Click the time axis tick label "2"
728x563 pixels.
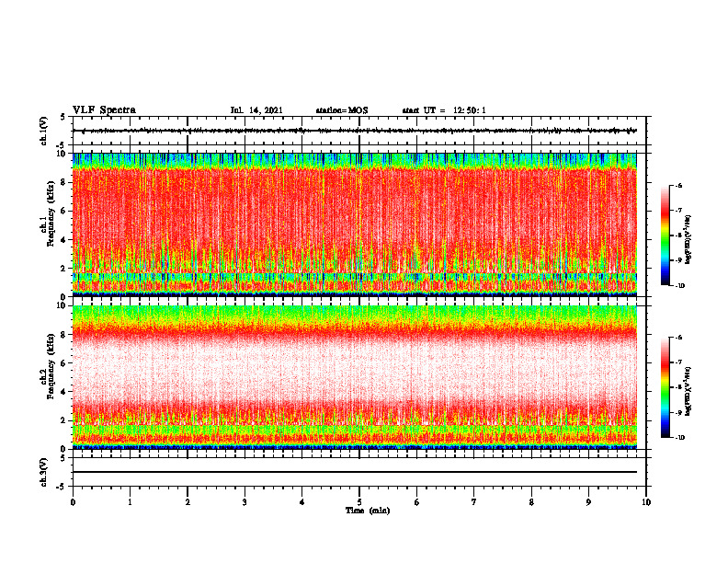188,502
